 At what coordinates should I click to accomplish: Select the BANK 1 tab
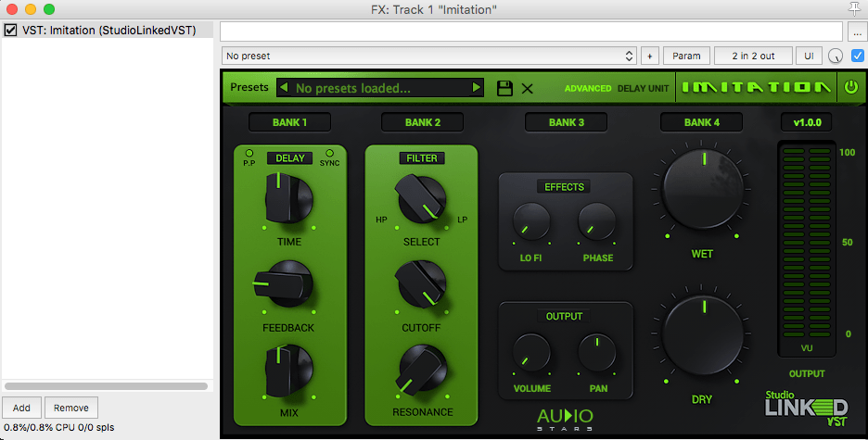tap(289, 122)
